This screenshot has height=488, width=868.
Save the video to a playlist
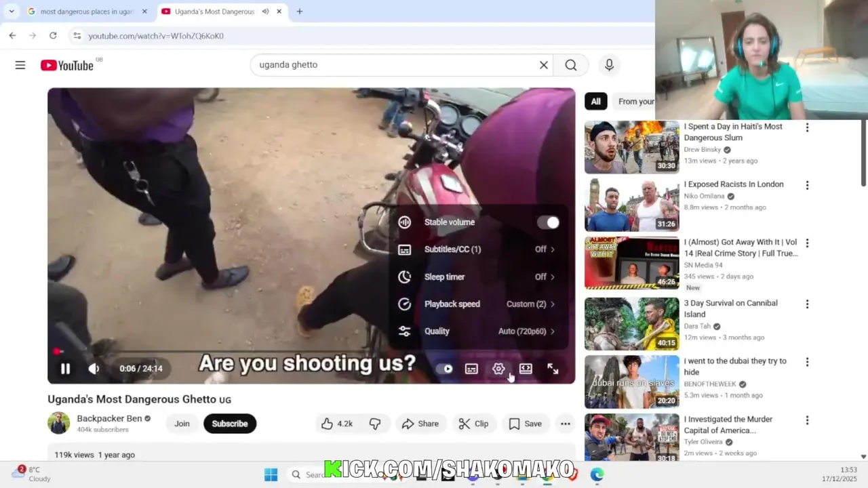tap(525, 424)
